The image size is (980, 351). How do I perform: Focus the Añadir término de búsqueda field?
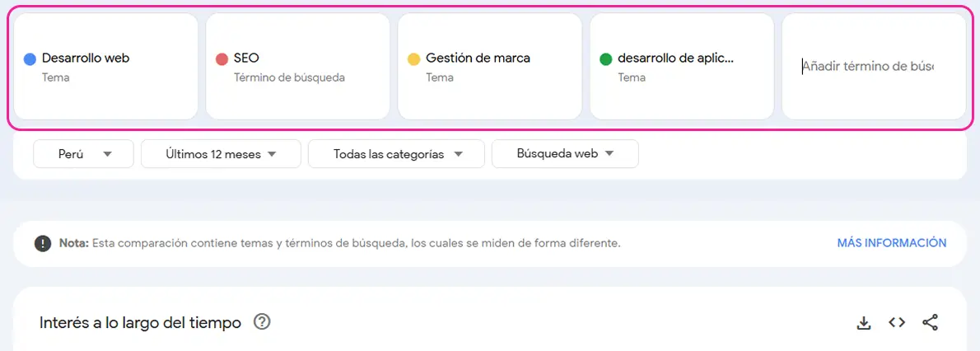(874, 66)
